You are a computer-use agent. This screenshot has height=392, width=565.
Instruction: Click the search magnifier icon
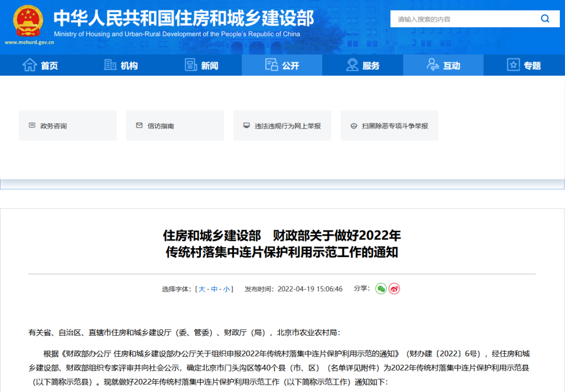click(x=545, y=19)
